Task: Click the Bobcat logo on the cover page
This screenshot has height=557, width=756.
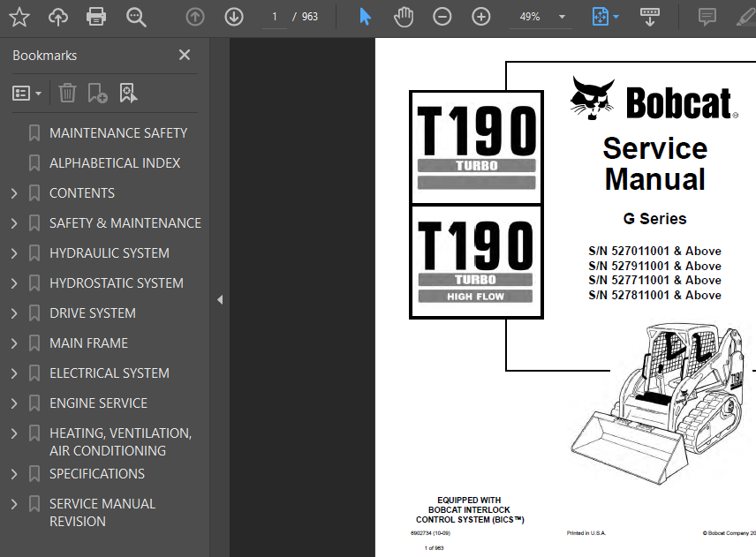Action: (654, 98)
